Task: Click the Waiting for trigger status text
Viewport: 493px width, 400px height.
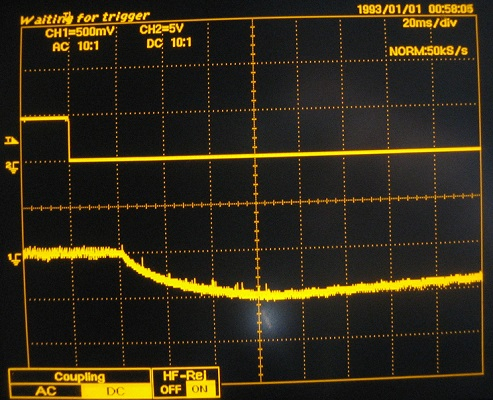Action: point(85,18)
